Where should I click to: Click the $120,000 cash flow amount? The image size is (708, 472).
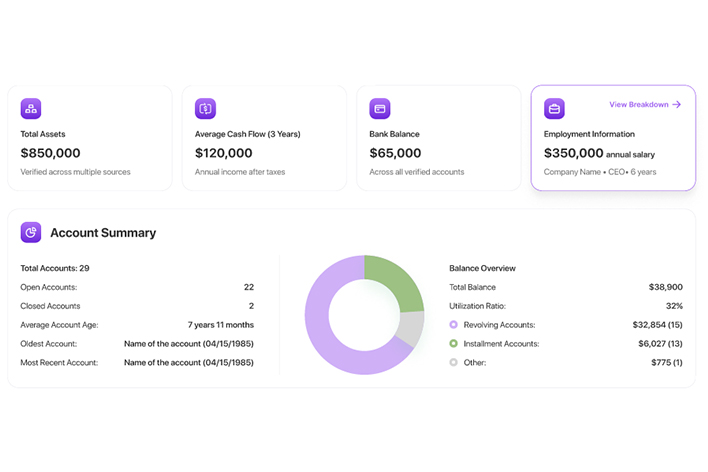224,153
